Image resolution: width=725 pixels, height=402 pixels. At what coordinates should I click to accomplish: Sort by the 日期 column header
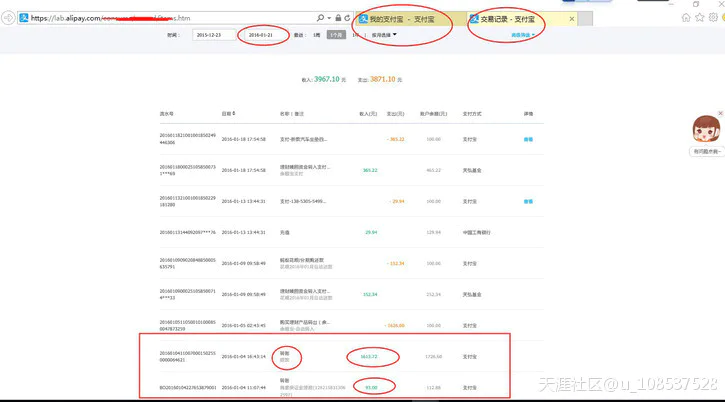(228, 113)
